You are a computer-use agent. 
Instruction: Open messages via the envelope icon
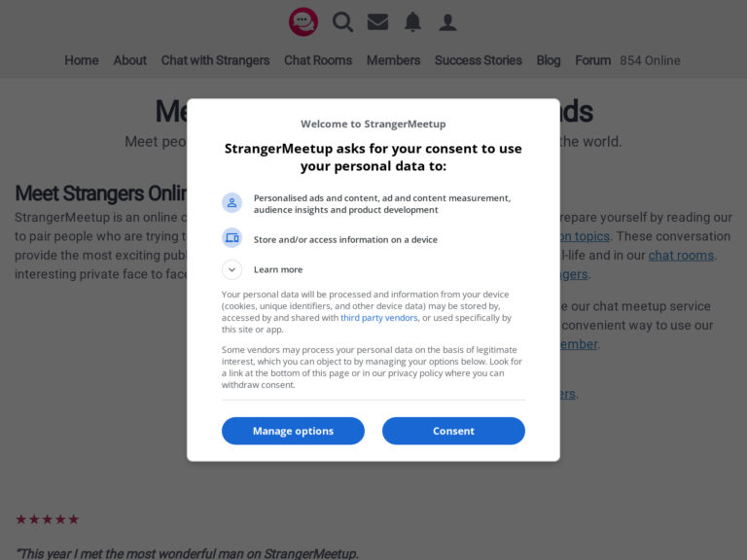(x=377, y=22)
